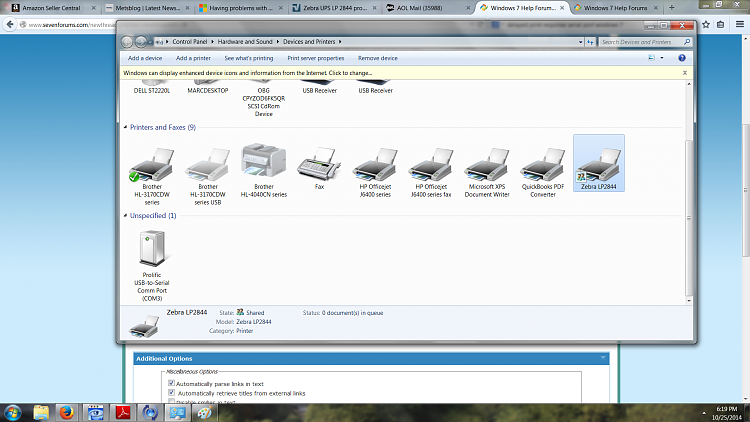Expand breadcrumb arrow after Devices and Printers
750x422 pixels.
pyautogui.click(x=340, y=42)
